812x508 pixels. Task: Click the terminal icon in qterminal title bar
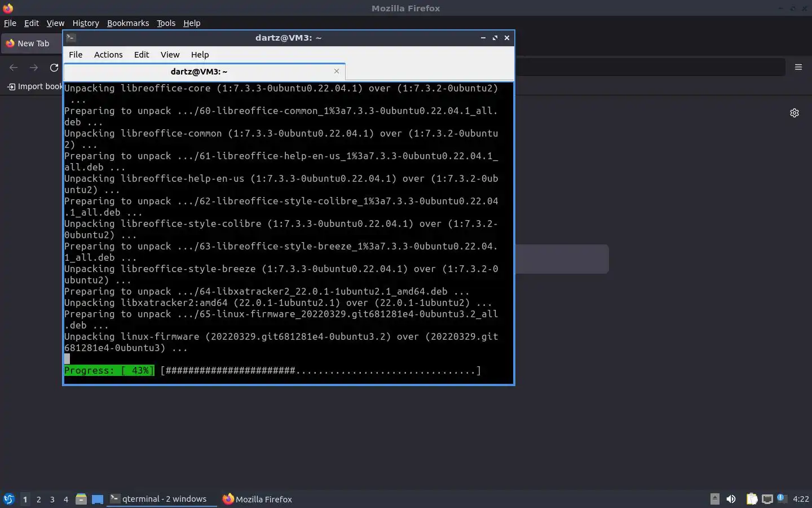(71, 38)
